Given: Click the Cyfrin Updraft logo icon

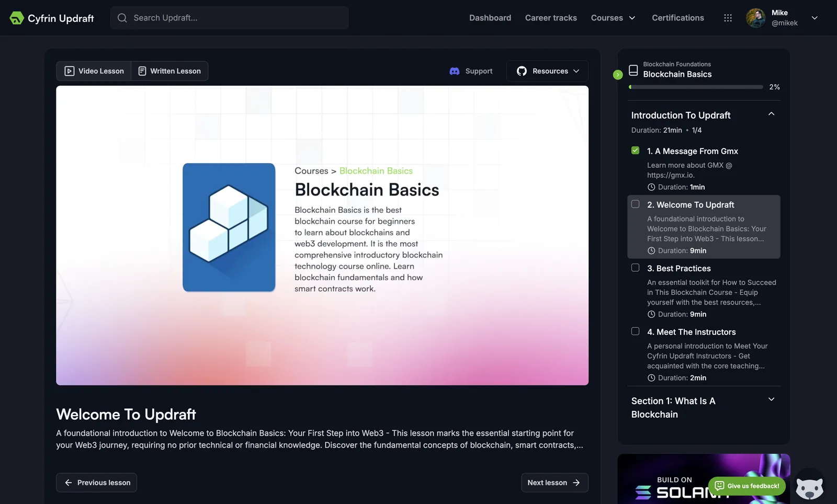Looking at the screenshot, I should point(17,18).
